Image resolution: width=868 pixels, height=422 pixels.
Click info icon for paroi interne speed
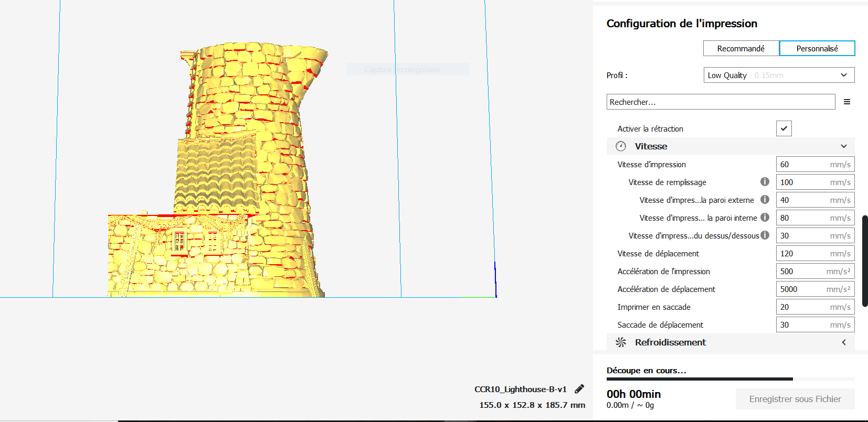pos(765,217)
